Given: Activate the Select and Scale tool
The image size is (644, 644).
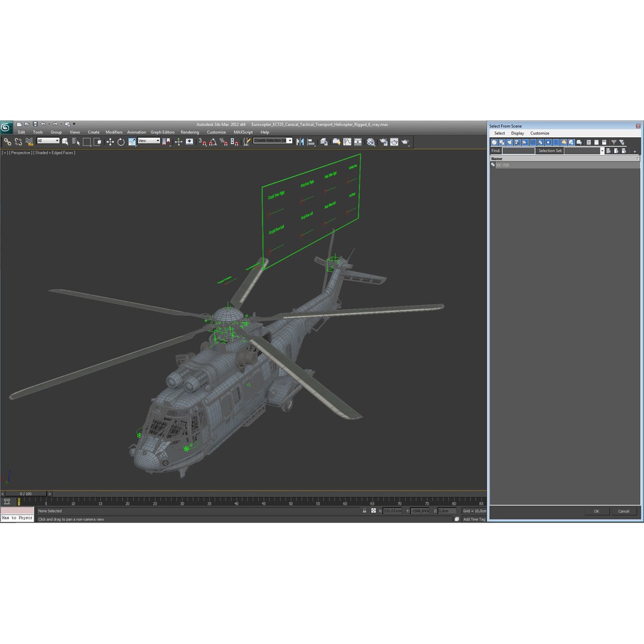Looking at the screenshot, I should [132, 142].
